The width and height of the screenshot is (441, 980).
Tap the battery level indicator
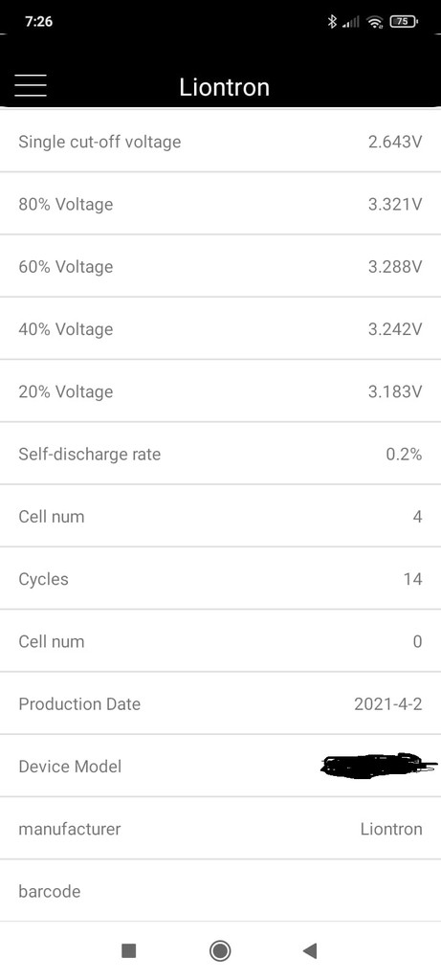[404, 22]
